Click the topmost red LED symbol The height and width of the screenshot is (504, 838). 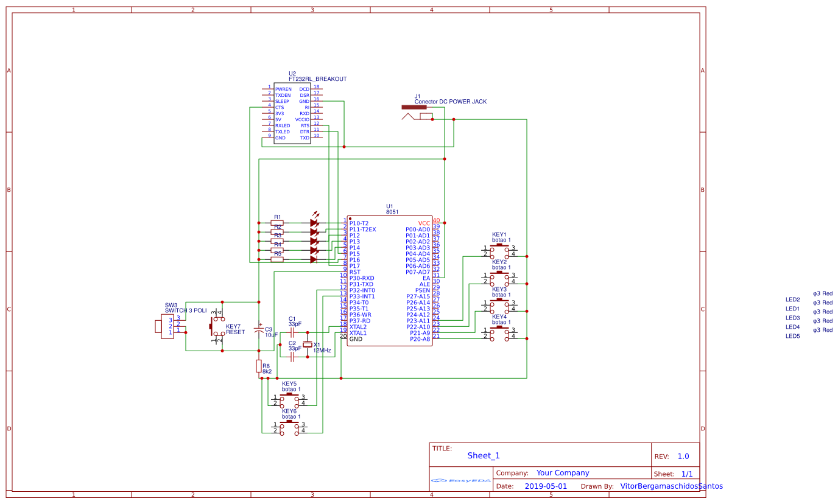(x=314, y=223)
